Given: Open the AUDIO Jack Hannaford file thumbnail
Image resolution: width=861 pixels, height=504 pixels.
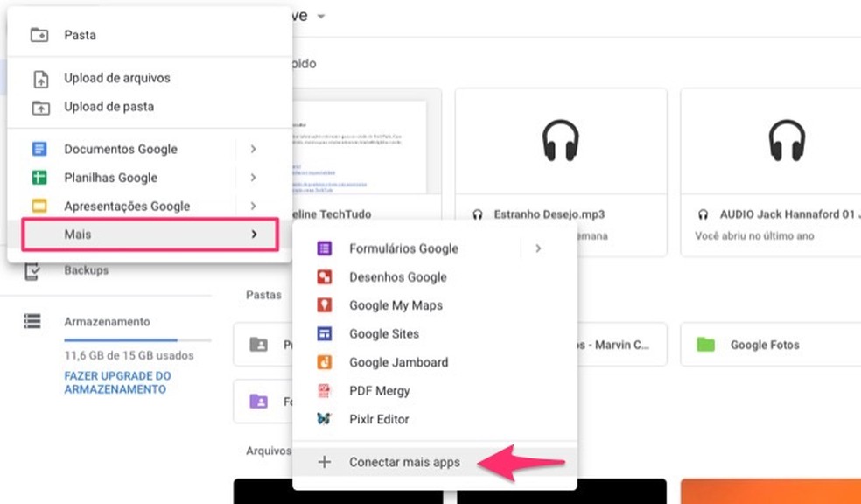Looking at the screenshot, I should click(771, 141).
